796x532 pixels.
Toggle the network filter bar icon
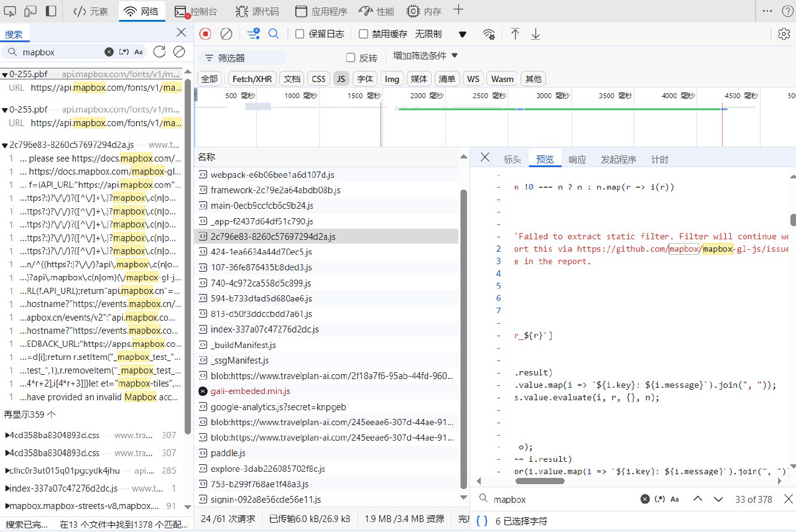coord(253,34)
